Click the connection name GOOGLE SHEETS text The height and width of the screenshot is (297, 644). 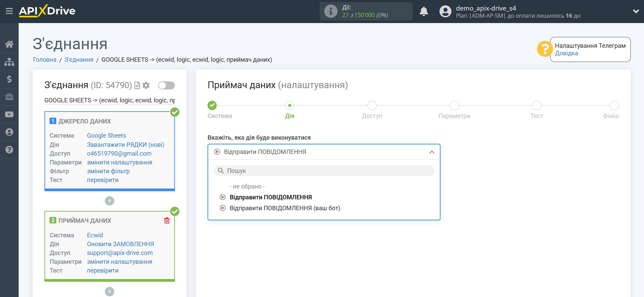coord(110,100)
